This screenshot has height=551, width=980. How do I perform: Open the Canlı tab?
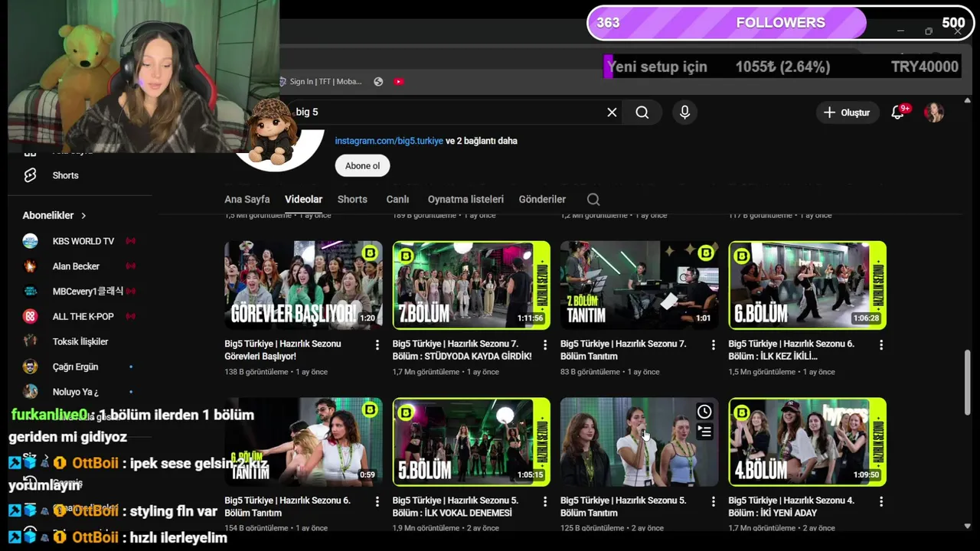coord(397,199)
